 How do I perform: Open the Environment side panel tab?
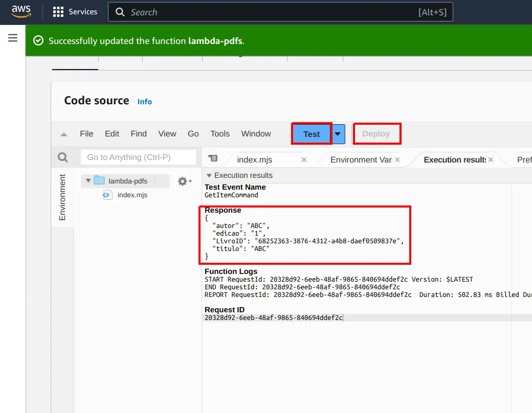click(62, 197)
